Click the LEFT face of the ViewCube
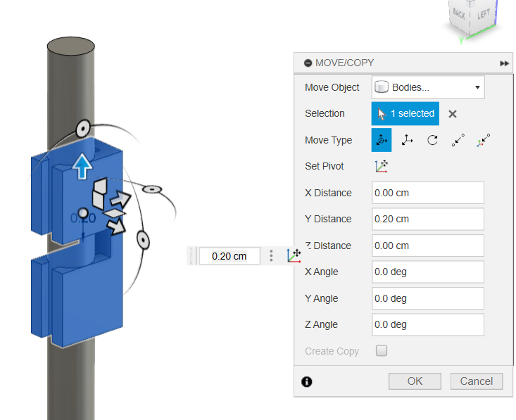This screenshot has height=420, width=516. [x=484, y=15]
